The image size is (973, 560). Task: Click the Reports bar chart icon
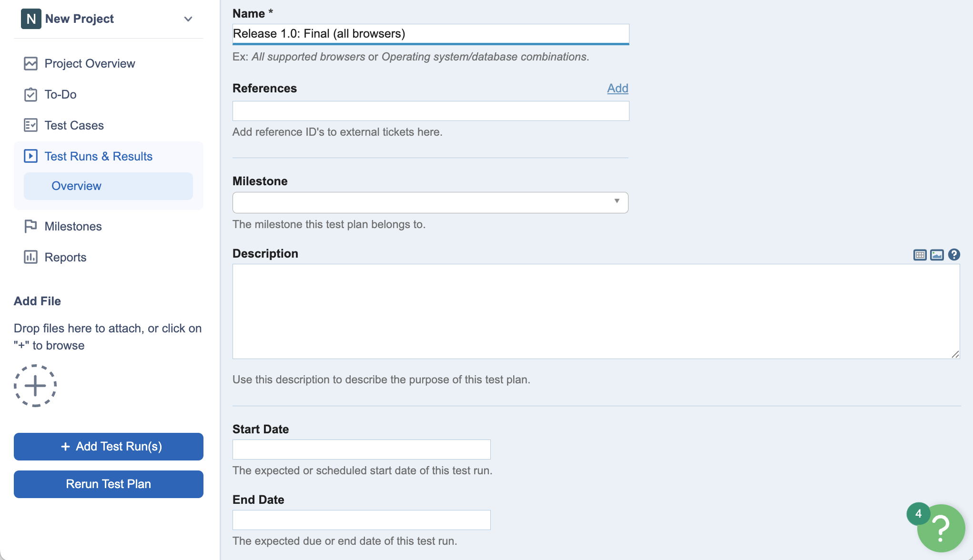click(30, 257)
